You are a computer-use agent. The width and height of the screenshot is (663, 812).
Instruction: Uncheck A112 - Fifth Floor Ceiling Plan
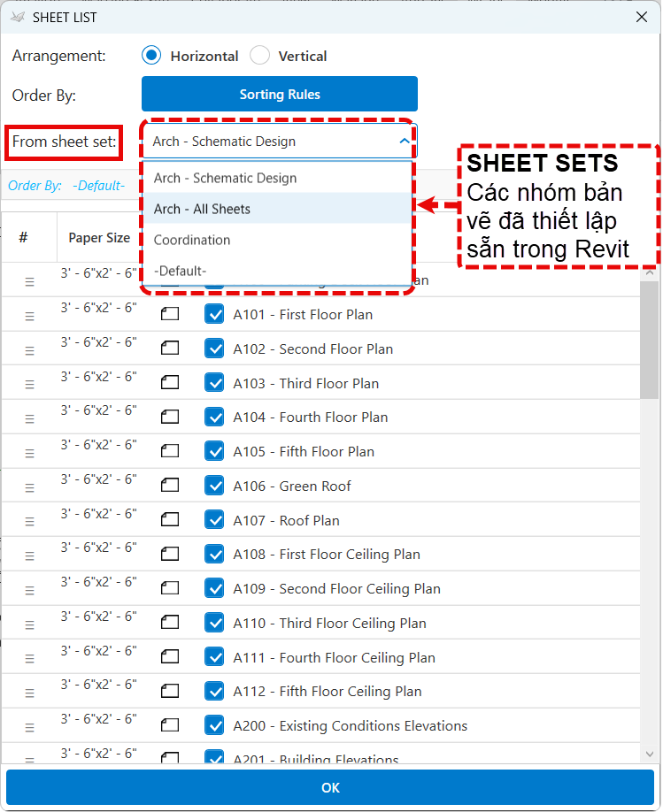tap(214, 692)
